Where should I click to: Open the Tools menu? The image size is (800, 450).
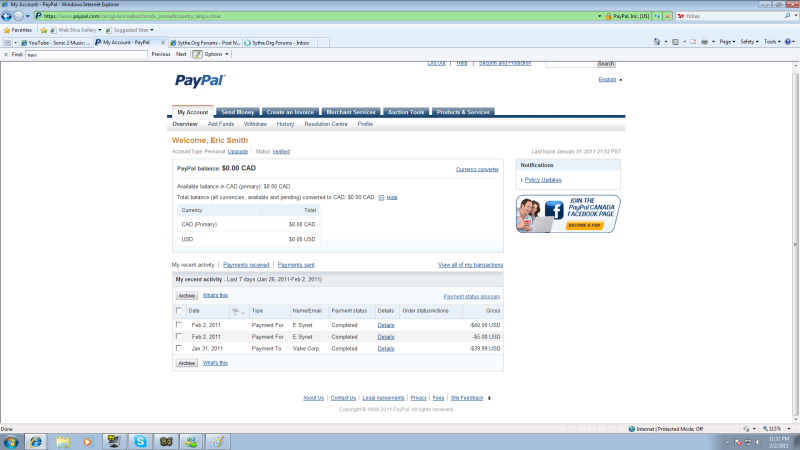(x=772, y=42)
